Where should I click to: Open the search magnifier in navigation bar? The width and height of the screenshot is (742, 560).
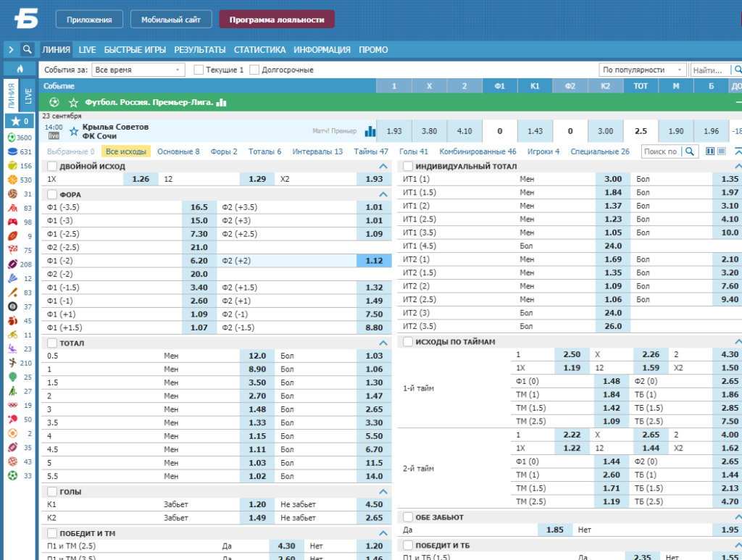(28, 49)
